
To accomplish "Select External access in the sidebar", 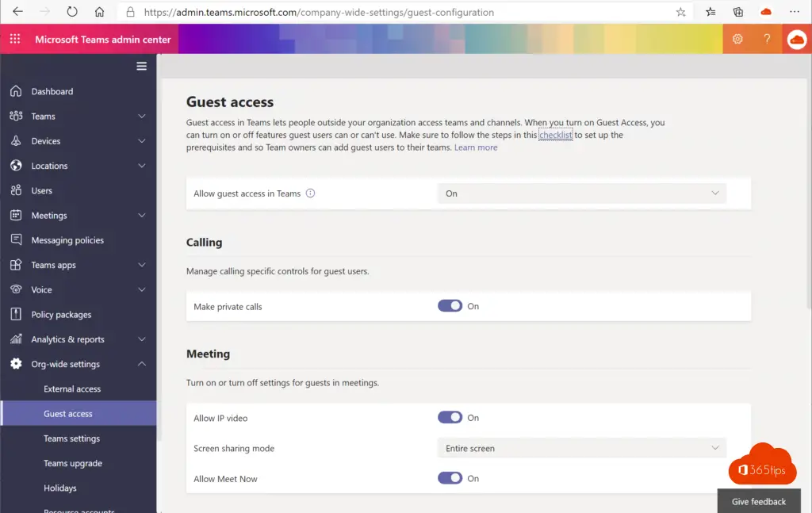I will click(72, 389).
